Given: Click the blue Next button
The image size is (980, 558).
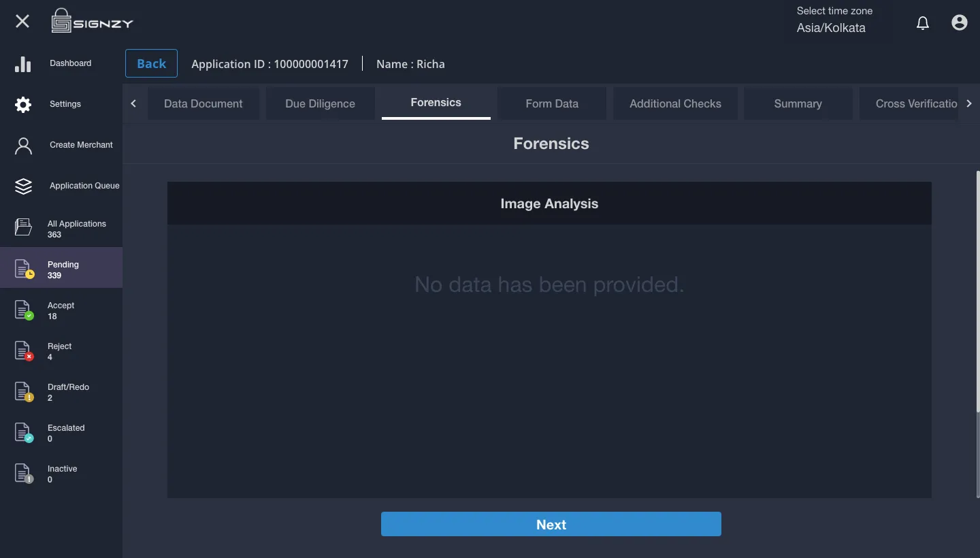Looking at the screenshot, I should (551, 524).
